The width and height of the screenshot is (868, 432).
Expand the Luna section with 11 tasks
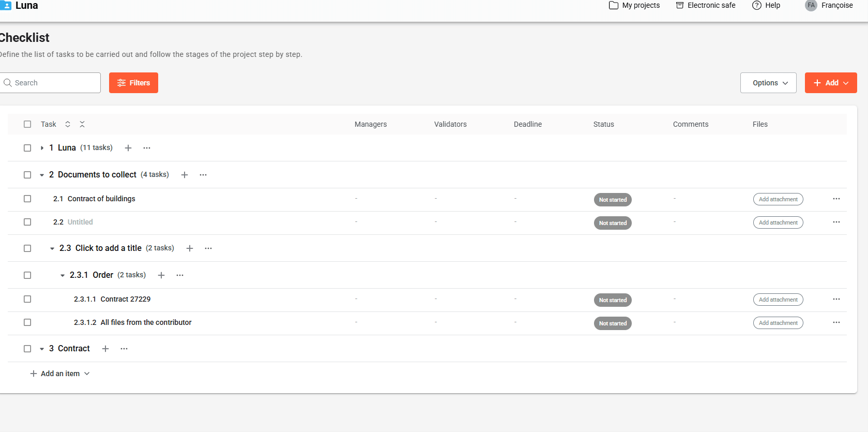42,148
